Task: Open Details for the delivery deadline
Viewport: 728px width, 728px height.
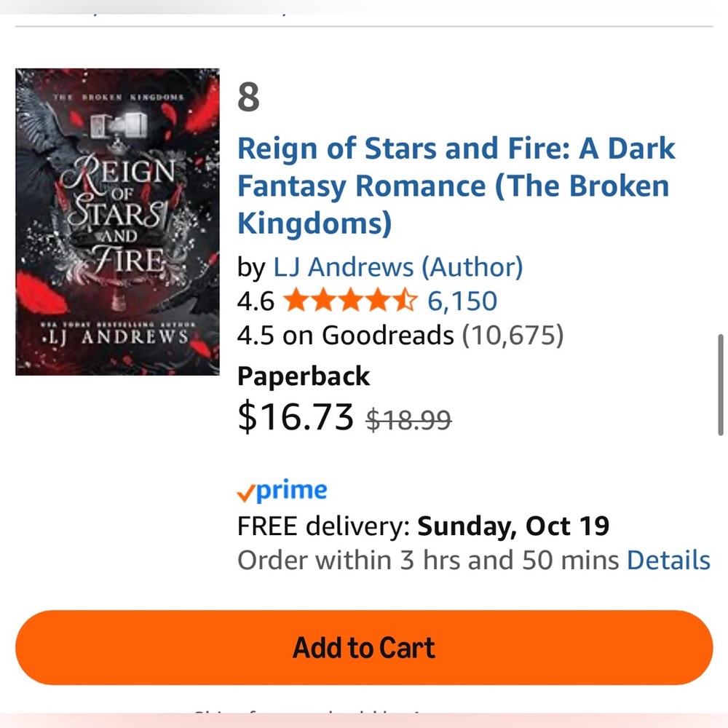Action: coord(668,560)
